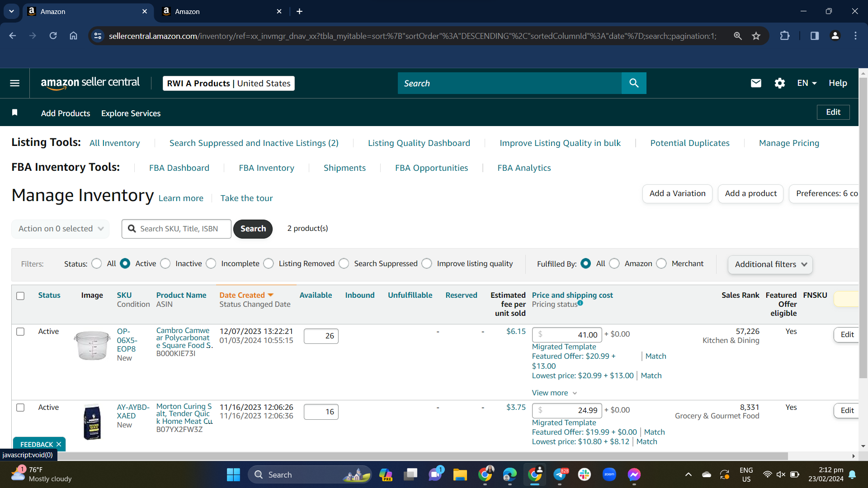The height and width of the screenshot is (488, 868).
Task: View site information icon in address bar
Action: (98, 36)
